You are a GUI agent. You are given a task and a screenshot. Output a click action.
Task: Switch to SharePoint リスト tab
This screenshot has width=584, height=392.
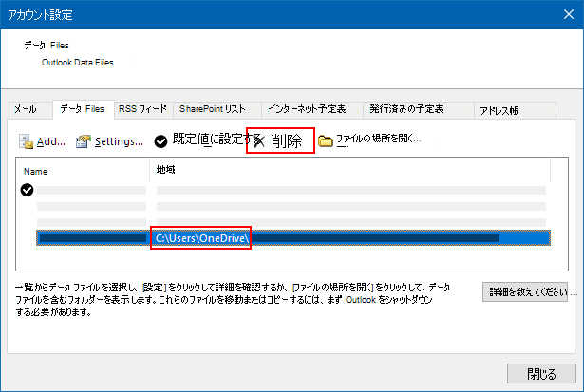point(217,109)
